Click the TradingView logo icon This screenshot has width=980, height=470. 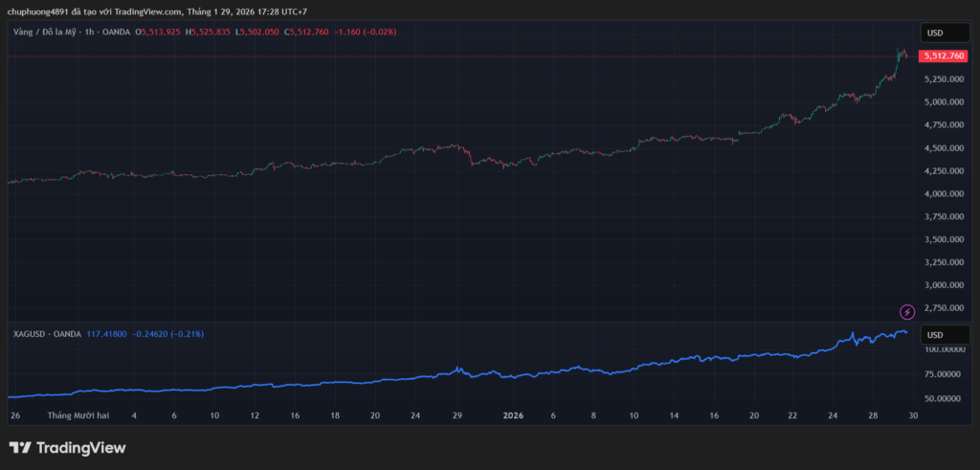19,448
